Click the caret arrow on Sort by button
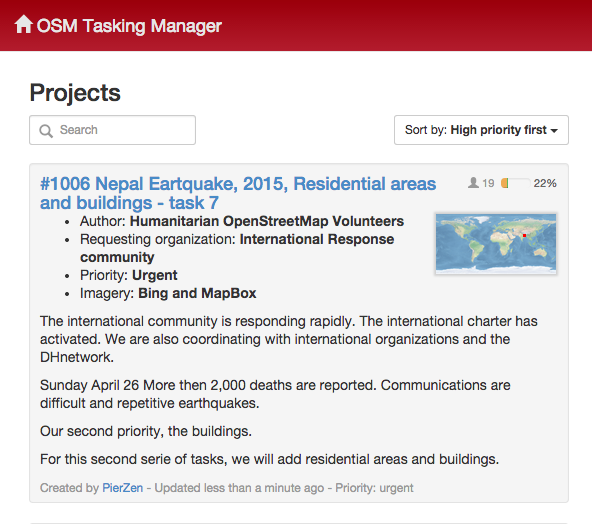592x524 pixels. [554, 131]
